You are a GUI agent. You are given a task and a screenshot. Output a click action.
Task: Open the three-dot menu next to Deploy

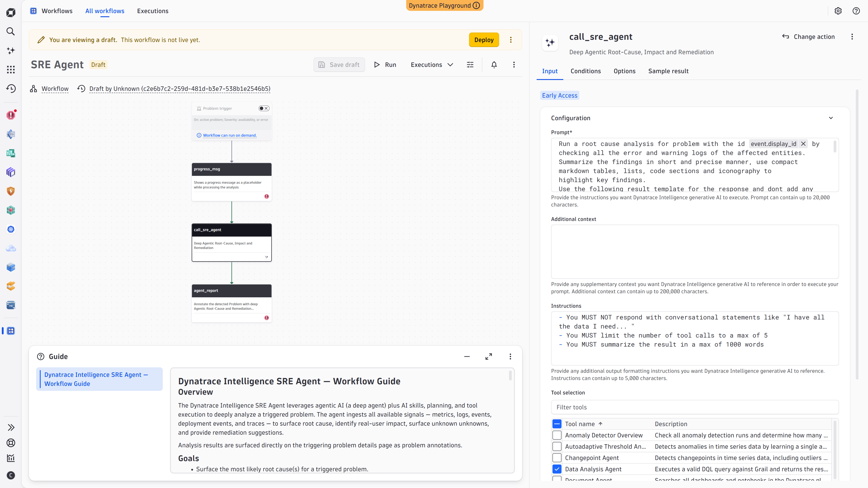pos(511,40)
